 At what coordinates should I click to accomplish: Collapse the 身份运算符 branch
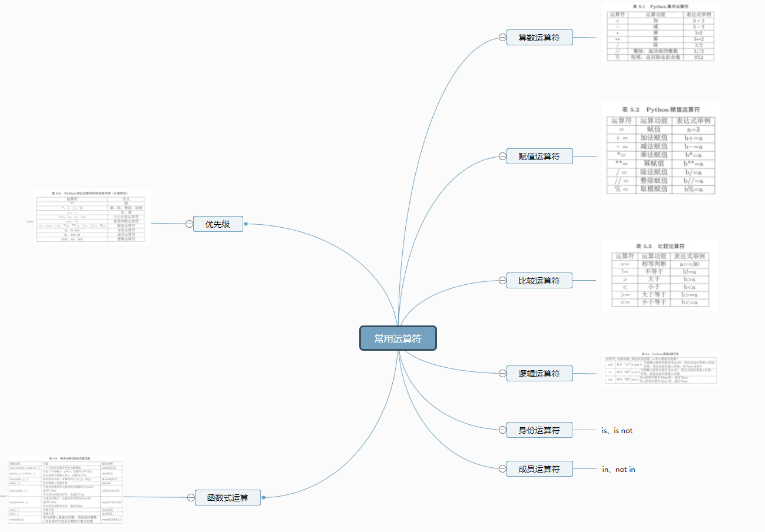tap(502, 430)
